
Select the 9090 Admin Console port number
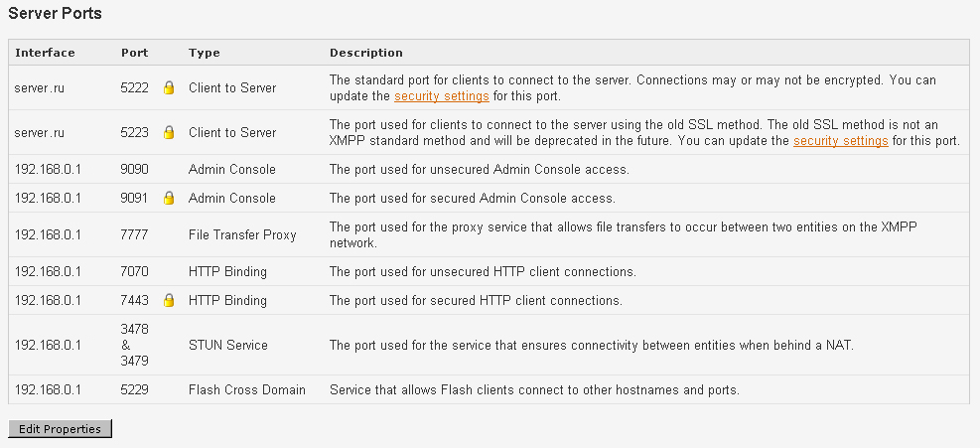coord(134,170)
